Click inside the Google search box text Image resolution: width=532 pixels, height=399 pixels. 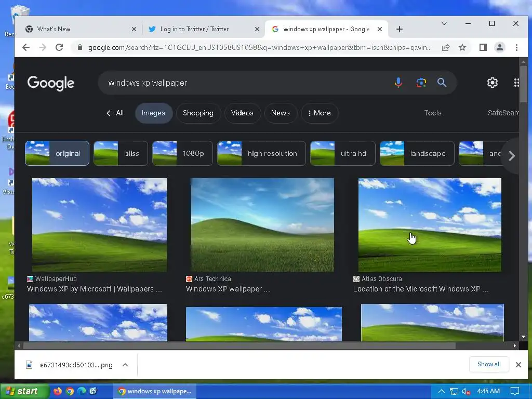[148, 83]
